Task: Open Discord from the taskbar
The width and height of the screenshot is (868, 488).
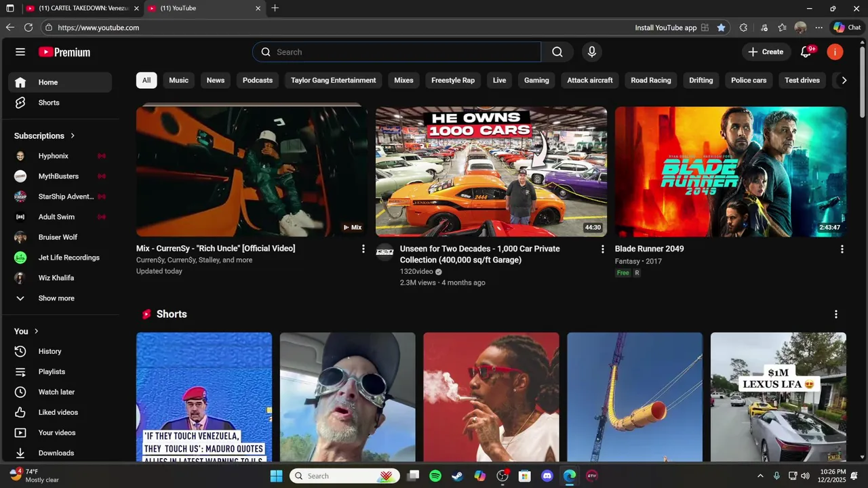Action: (547, 476)
